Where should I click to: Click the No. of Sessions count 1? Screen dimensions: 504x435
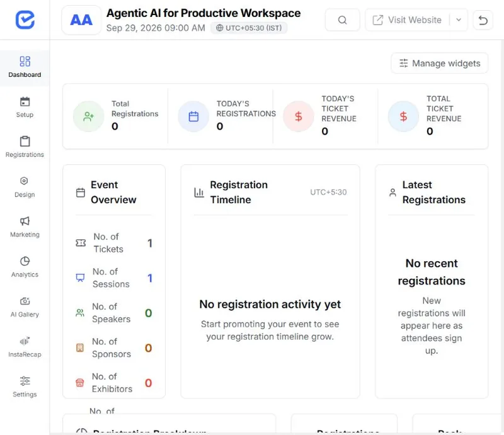coord(150,278)
